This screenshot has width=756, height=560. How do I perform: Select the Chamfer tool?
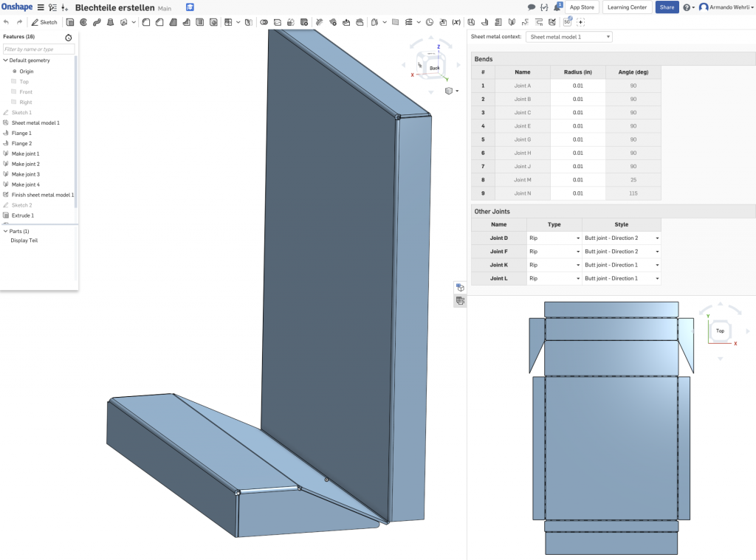(x=159, y=22)
